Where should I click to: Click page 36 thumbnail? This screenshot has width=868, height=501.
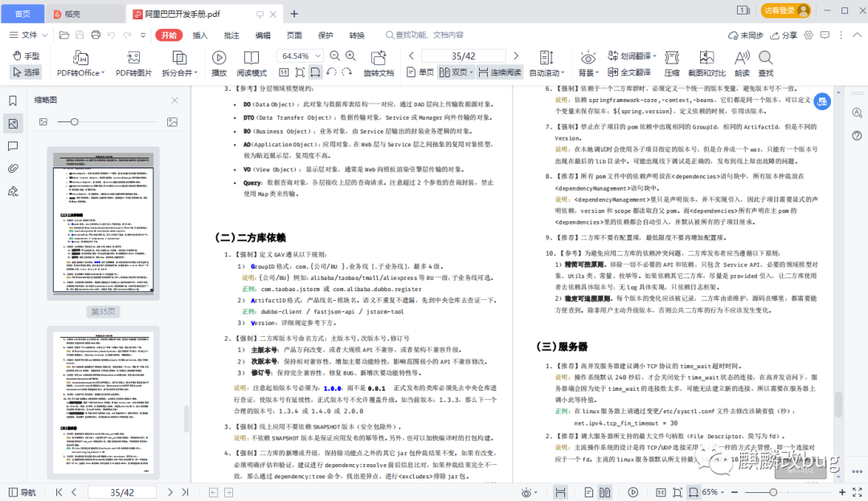104,403
